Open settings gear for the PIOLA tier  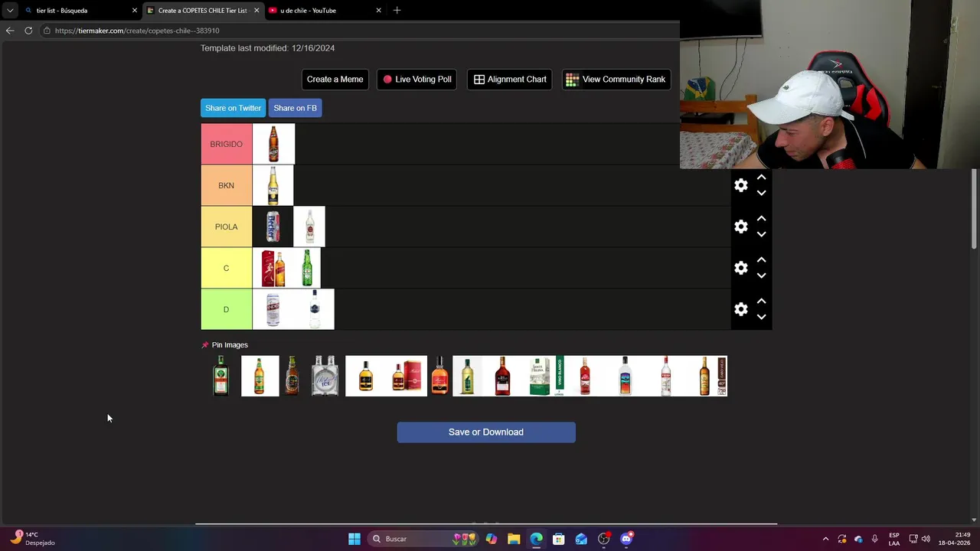pos(740,227)
